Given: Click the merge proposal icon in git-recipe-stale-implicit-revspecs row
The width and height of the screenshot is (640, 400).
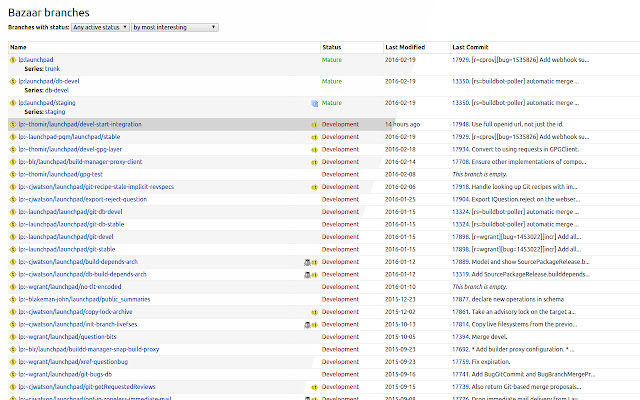Looking at the screenshot, I should (x=314, y=187).
